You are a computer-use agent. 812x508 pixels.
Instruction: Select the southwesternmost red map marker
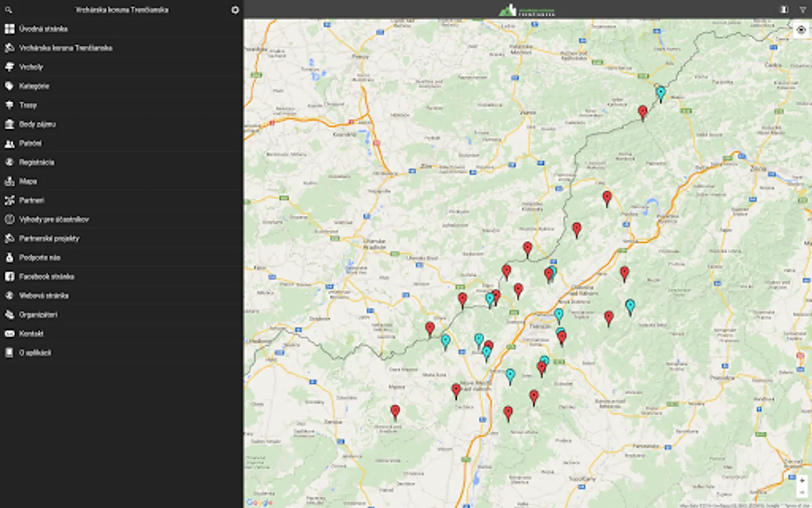point(395,412)
